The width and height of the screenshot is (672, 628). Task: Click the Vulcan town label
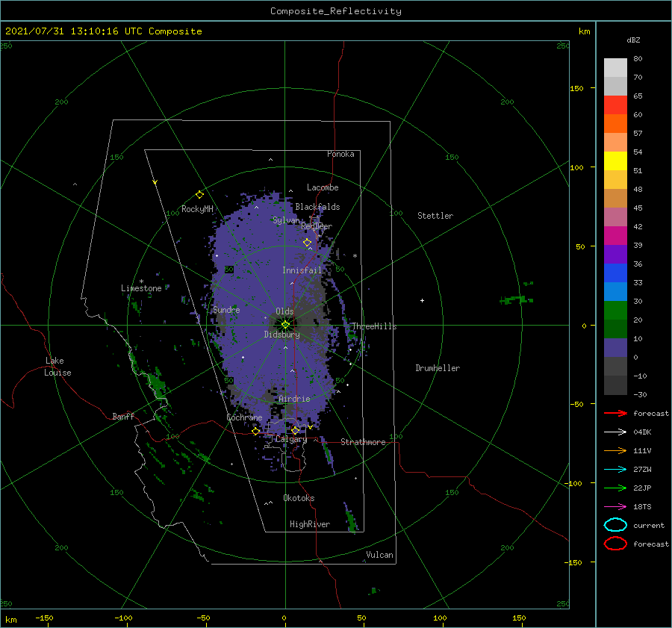[379, 555]
